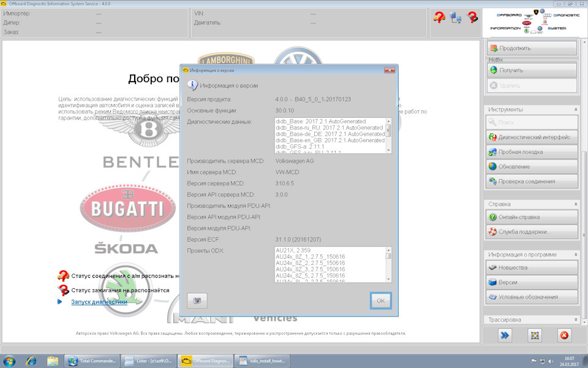Start Пробная поездка
Screen dimensions: 588x368
(532, 151)
